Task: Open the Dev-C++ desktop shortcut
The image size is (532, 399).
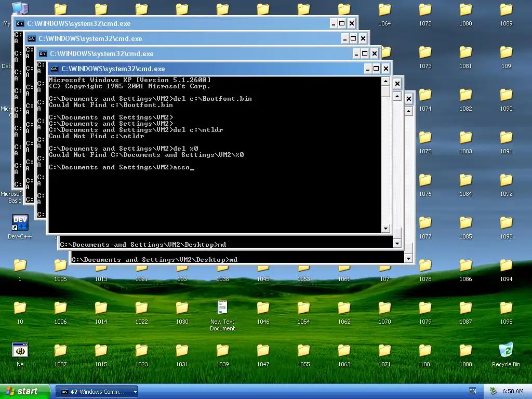Action: pos(20,222)
